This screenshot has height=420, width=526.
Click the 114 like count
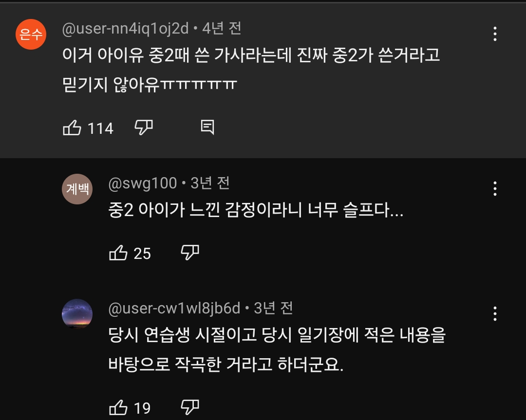100,128
